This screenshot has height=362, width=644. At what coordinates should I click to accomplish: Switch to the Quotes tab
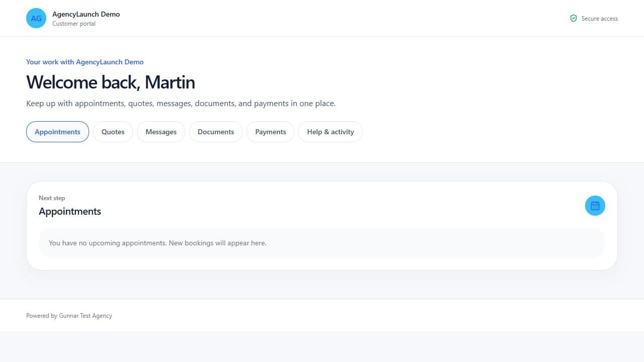pyautogui.click(x=113, y=132)
